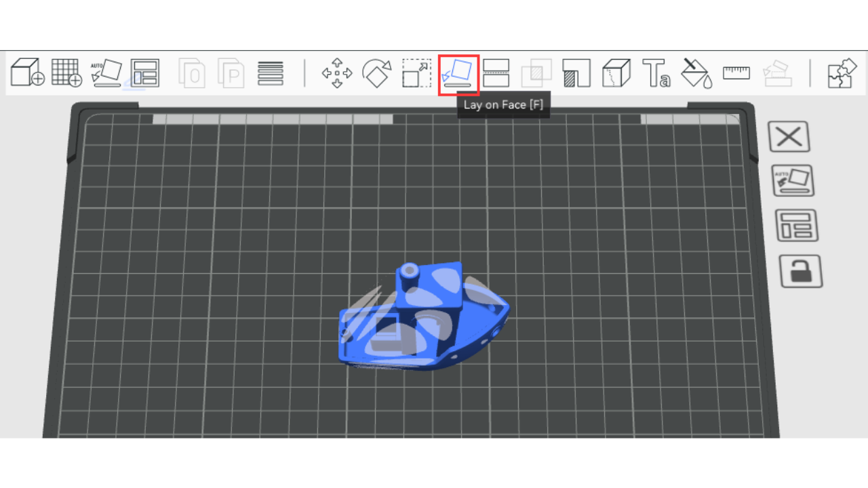Image resolution: width=868 pixels, height=488 pixels.
Task: Add a new plate with the grid-plus icon
Action: click(x=66, y=73)
